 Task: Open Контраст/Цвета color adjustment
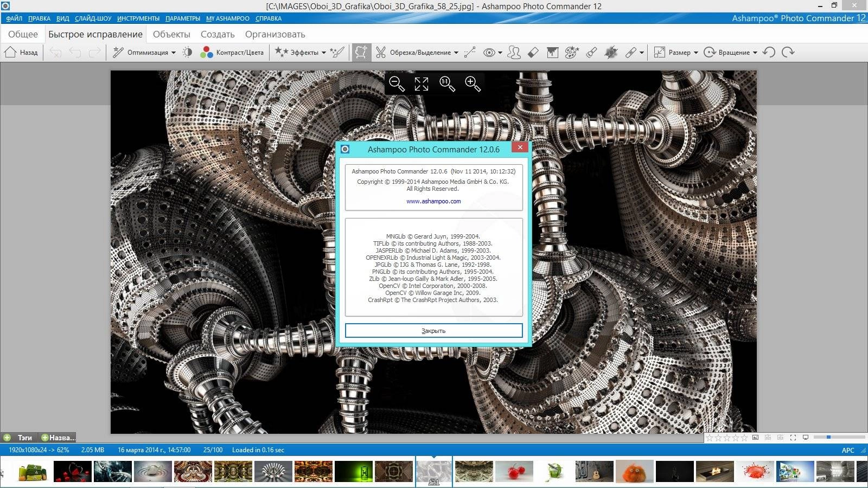coord(232,53)
